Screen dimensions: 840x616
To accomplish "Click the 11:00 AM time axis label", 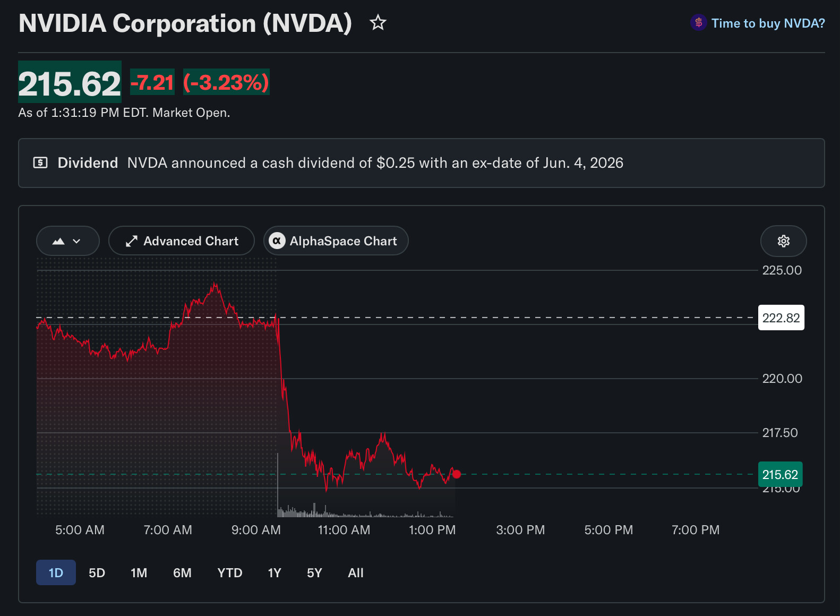I will [344, 529].
